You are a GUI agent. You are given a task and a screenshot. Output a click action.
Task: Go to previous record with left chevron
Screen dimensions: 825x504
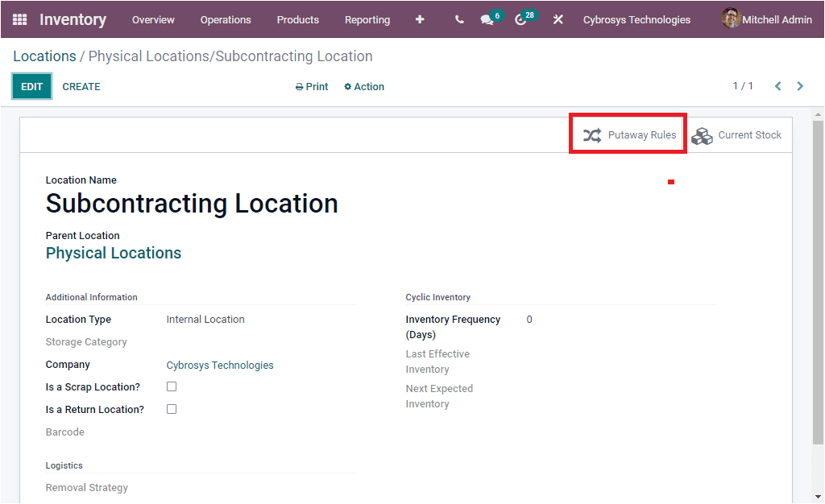pyautogui.click(x=777, y=85)
